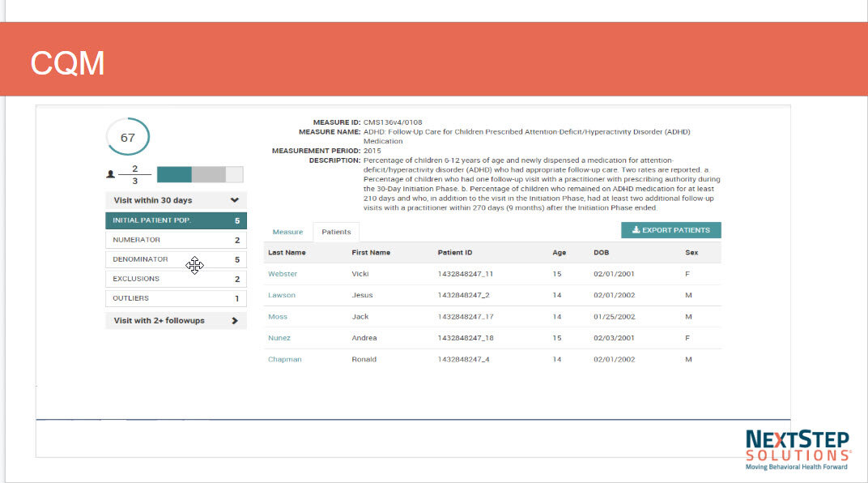The image size is (868, 483).
Task: Click the circular score gauge showing 67
Action: [x=127, y=137]
